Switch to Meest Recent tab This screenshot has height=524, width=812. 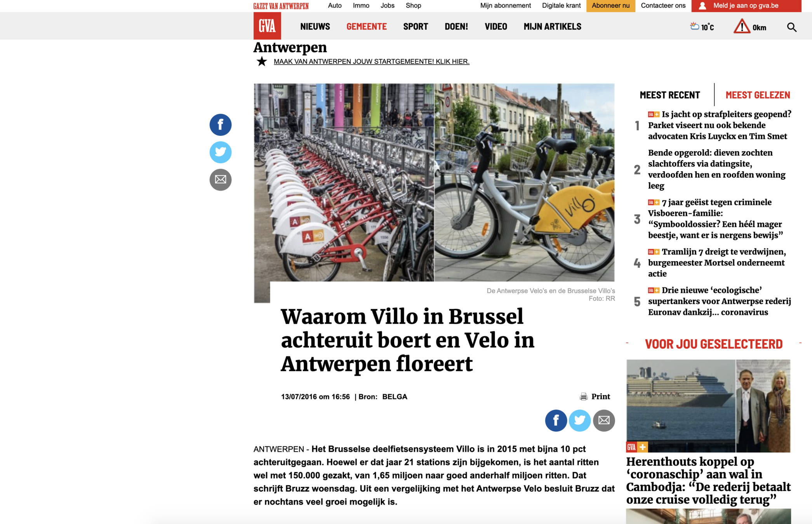point(670,95)
